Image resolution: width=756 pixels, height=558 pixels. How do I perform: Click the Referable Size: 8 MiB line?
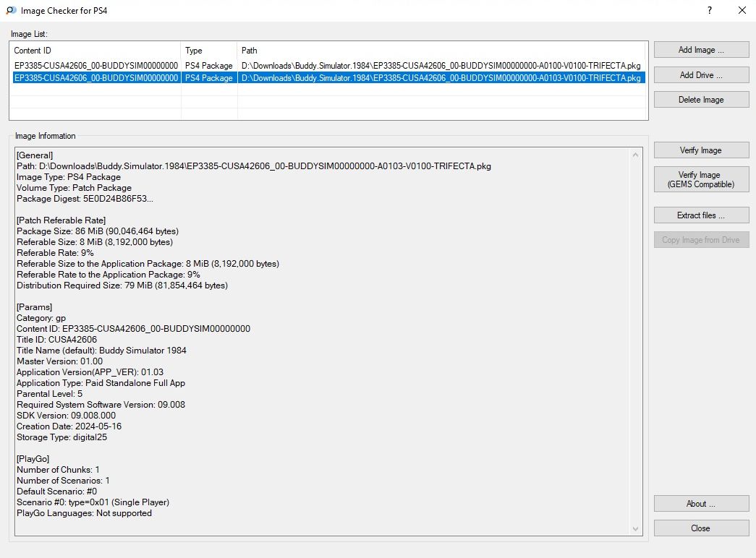point(95,242)
